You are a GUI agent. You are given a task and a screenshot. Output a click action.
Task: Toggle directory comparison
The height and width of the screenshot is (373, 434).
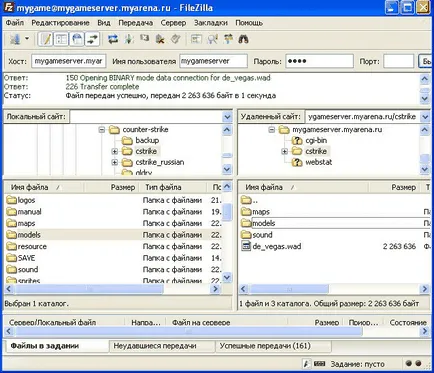pyautogui.click(x=212, y=39)
